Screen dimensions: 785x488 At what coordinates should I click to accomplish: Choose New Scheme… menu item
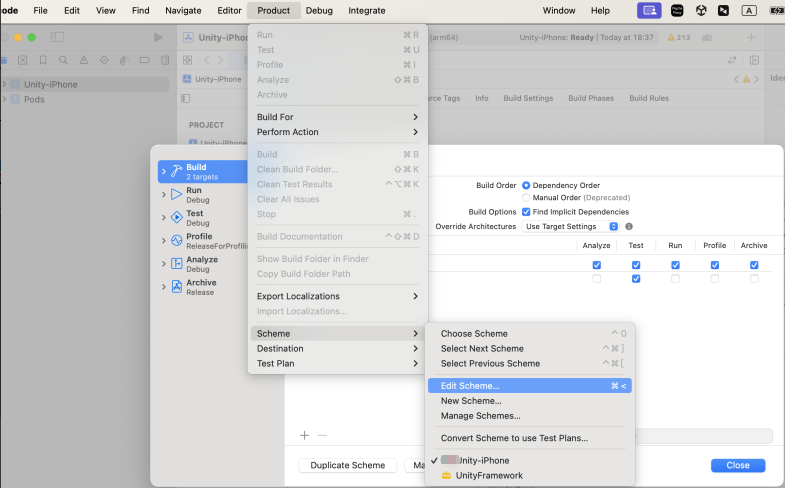[530, 401]
